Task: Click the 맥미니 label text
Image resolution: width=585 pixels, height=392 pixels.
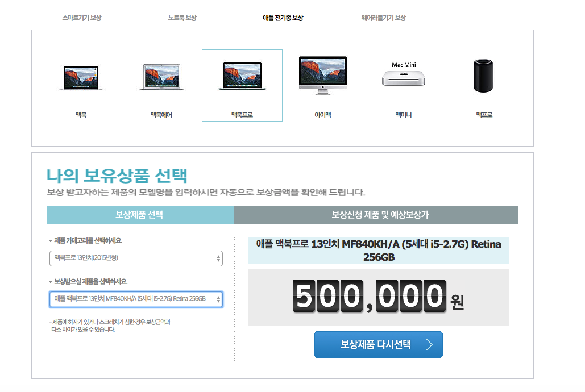Action: click(404, 115)
